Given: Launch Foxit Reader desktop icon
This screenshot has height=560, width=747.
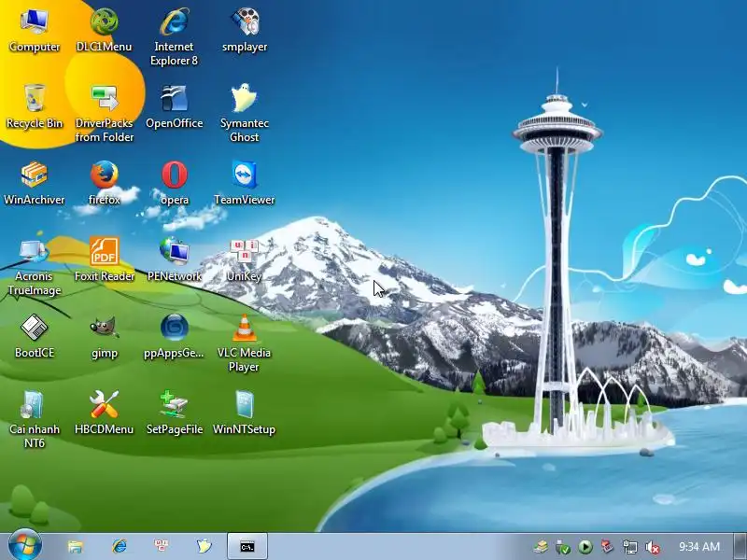Looking at the screenshot, I should [x=104, y=260].
